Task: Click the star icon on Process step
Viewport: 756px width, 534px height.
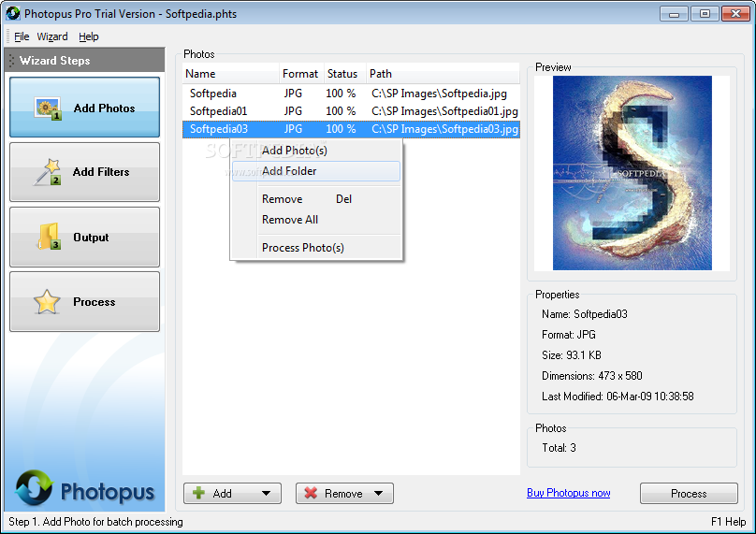Action: point(47,302)
